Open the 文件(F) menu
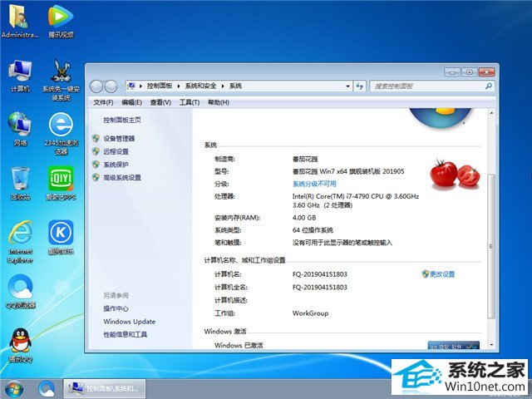This screenshot has width=532, height=399. click(103, 102)
